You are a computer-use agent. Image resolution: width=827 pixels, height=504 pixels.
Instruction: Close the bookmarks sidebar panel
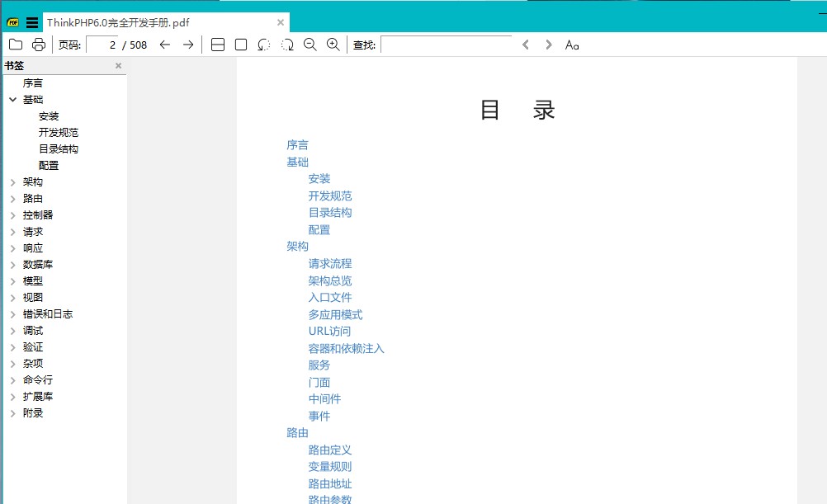coord(118,65)
